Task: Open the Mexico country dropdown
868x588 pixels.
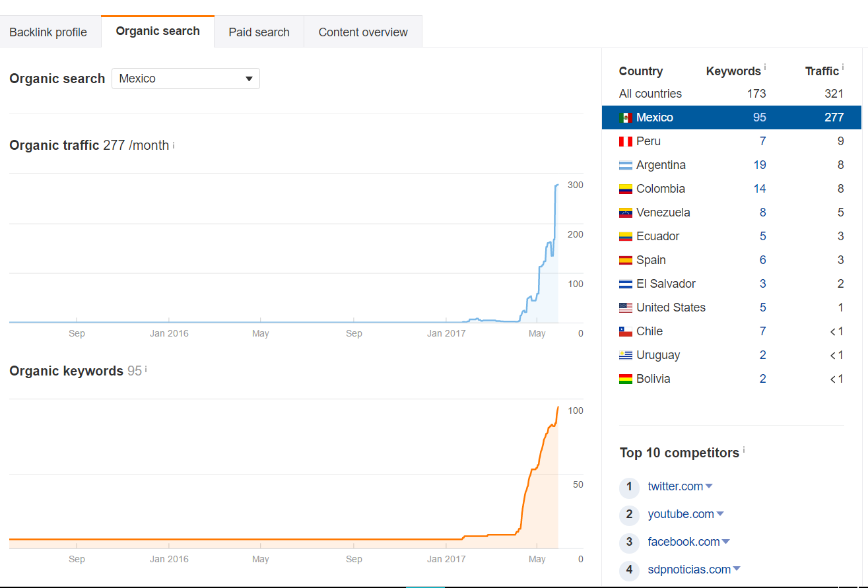Action: pyautogui.click(x=185, y=79)
